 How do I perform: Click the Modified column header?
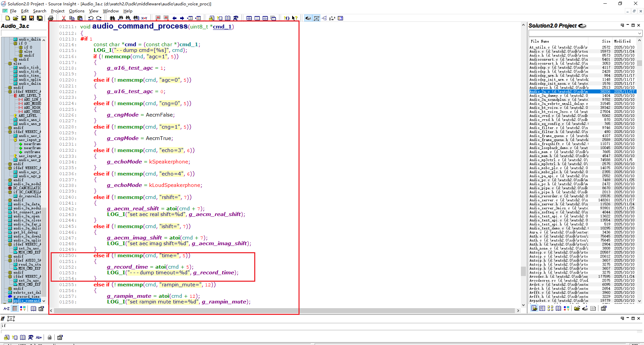pos(622,41)
